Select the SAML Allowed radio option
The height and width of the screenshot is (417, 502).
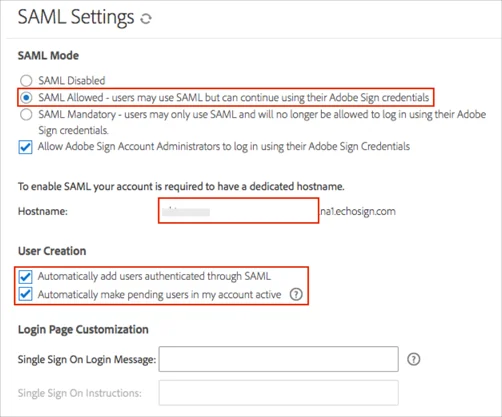click(26, 97)
